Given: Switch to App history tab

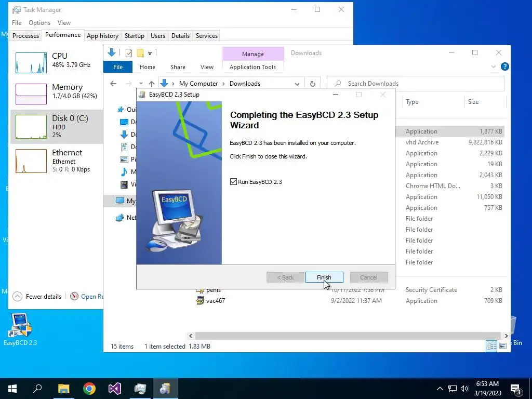Looking at the screenshot, I should tap(102, 36).
